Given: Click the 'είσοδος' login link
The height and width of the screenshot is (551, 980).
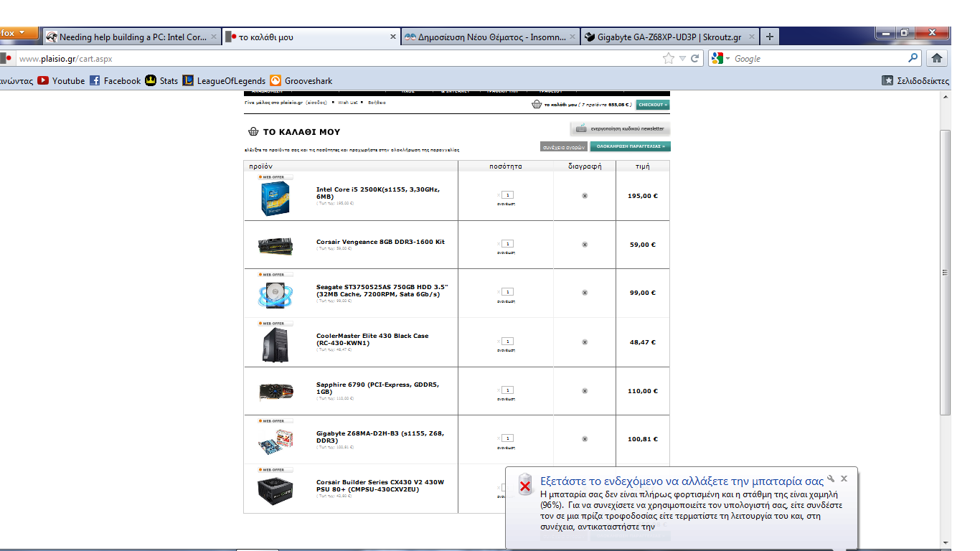Looking at the screenshot, I should click(316, 103).
